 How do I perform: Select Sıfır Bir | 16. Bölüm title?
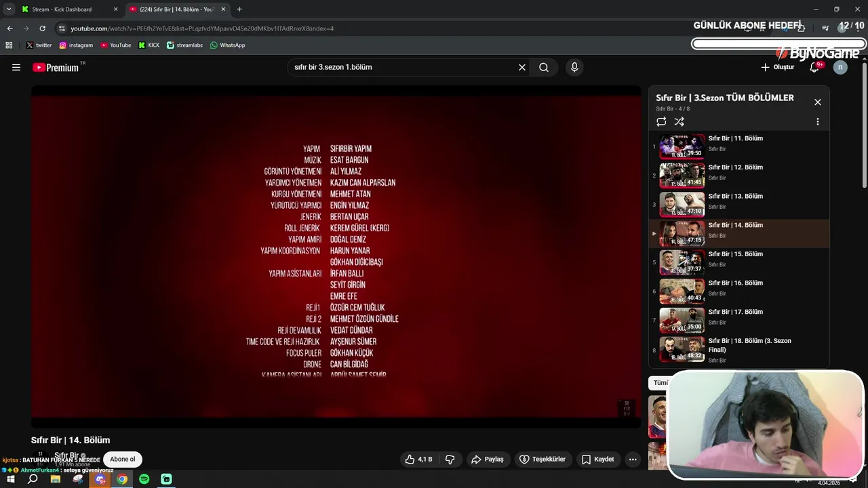tap(736, 283)
